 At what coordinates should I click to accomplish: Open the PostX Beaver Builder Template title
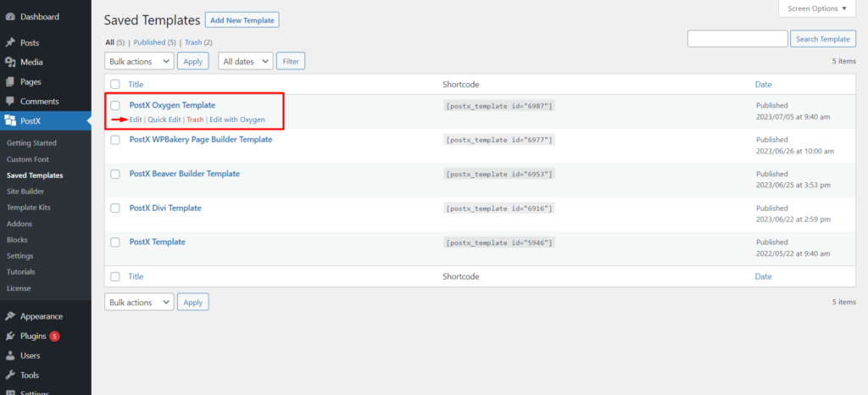click(184, 174)
